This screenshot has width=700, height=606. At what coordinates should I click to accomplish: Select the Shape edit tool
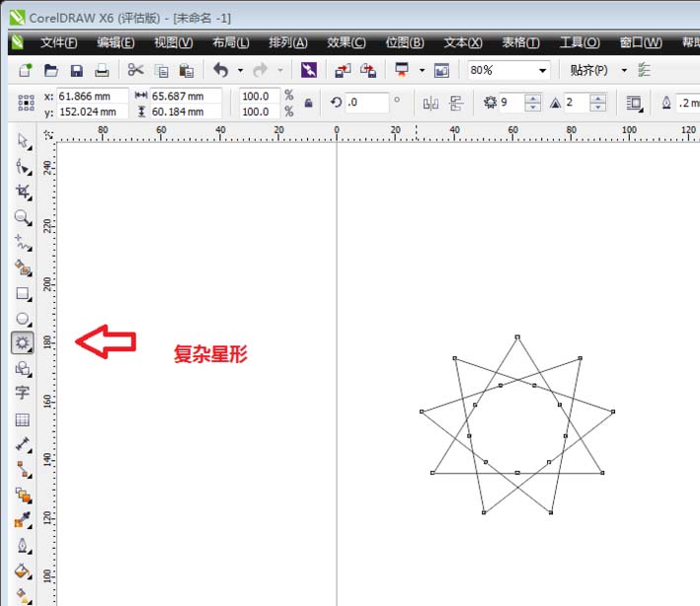click(23, 167)
